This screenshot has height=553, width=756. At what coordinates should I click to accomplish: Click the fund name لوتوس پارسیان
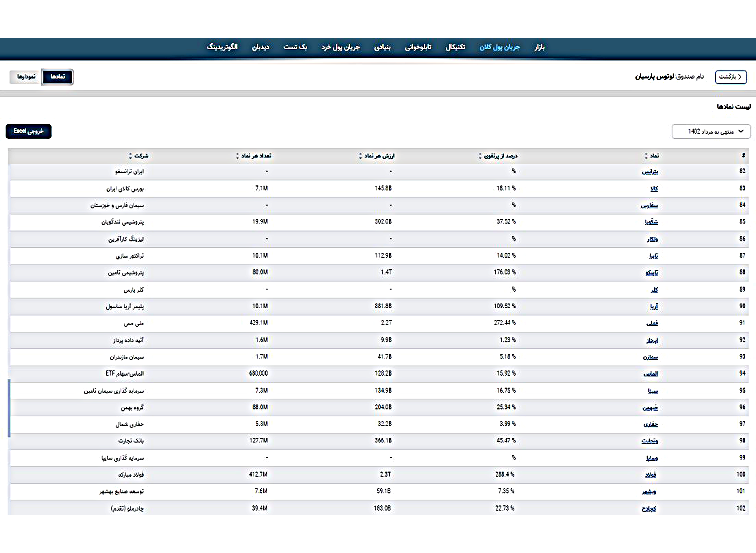pos(655,77)
